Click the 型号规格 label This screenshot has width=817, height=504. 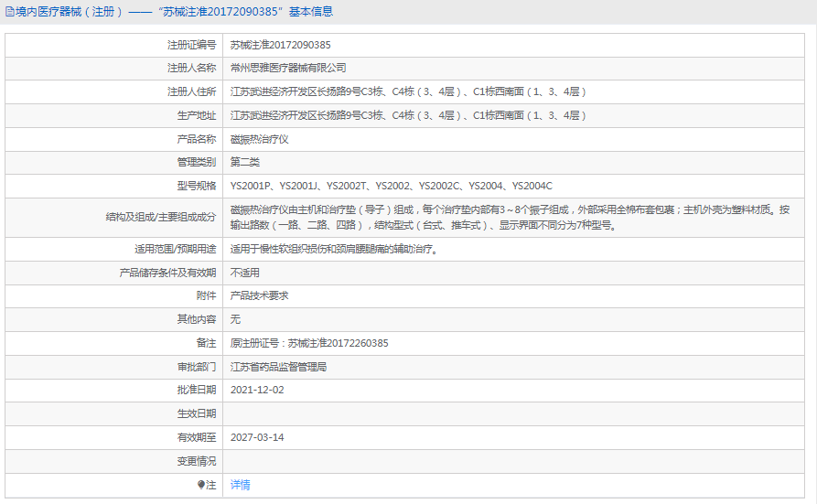tap(196, 186)
